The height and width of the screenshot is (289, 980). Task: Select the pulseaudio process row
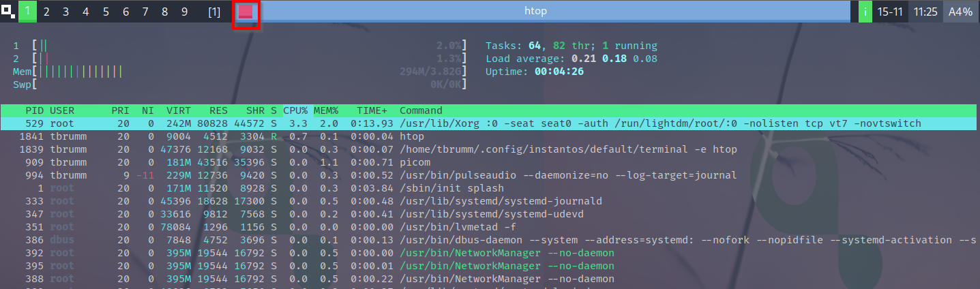477,175
